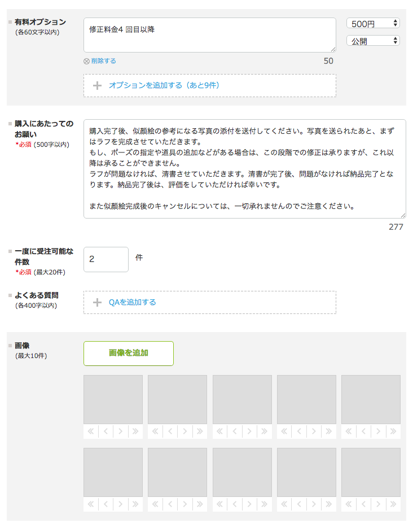Viewport: 413px width, 532px height.
Task: Move first bottom-row thumbnail one step right
Action: click(x=120, y=504)
